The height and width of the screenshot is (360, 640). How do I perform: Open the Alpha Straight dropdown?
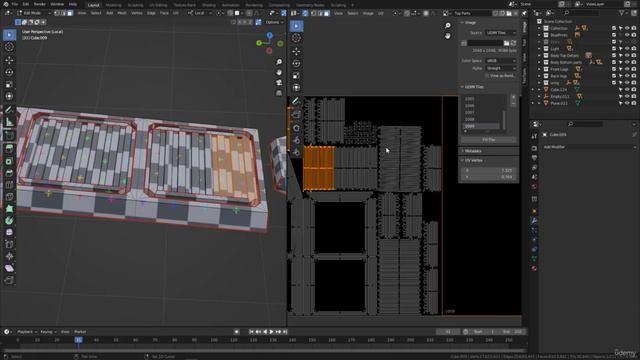501,68
